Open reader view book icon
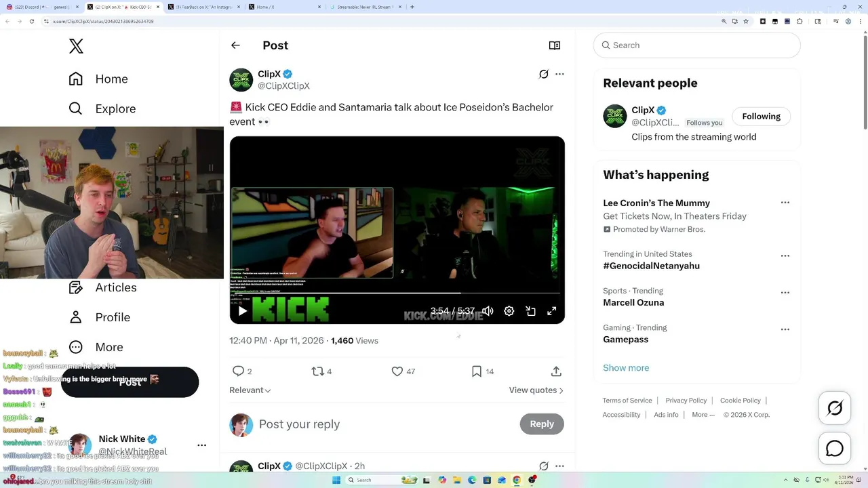868x488 pixels. pyautogui.click(x=554, y=45)
